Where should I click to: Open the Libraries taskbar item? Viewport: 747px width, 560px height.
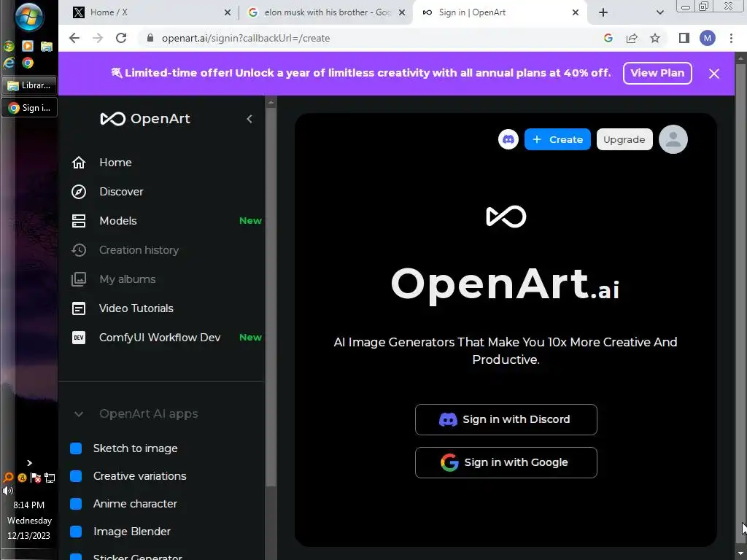pyautogui.click(x=29, y=86)
